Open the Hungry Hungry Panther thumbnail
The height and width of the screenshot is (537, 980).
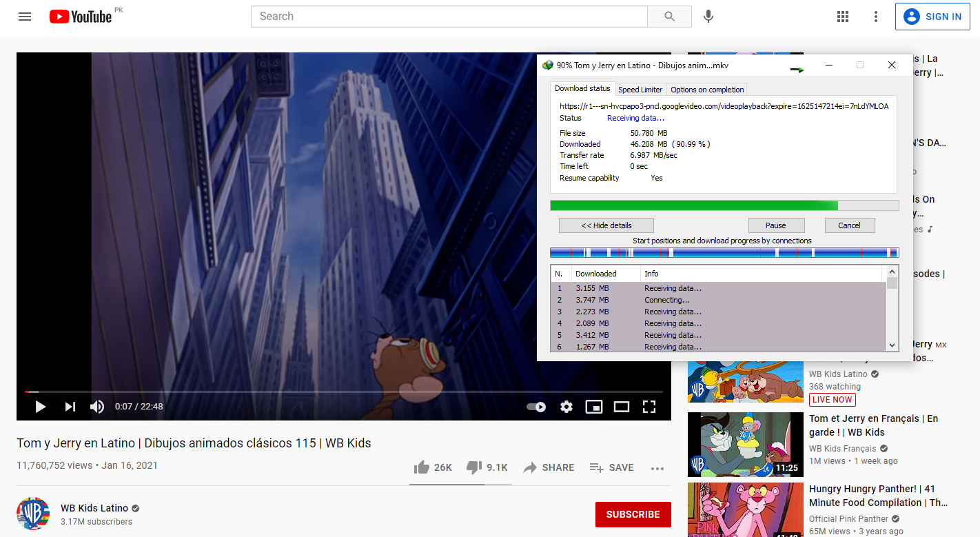(x=746, y=509)
